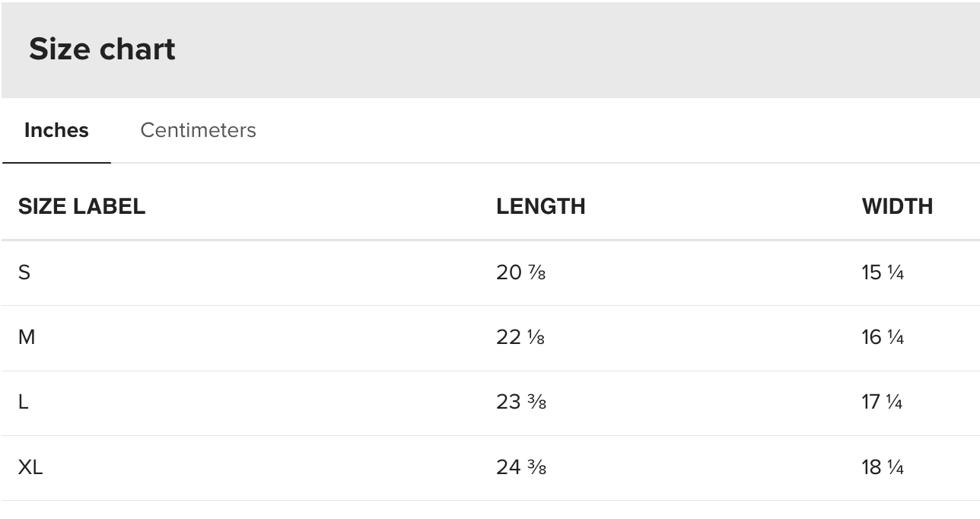Select the XL size label cell
Viewport: 980px width, 519px height.
(x=30, y=467)
